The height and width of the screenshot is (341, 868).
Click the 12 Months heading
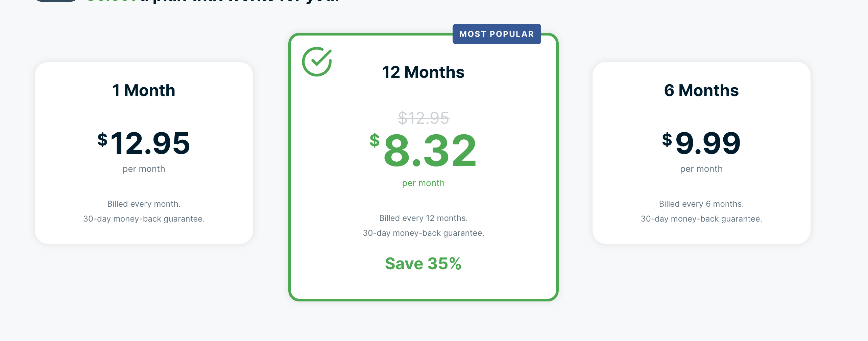pyautogui.click(x=424, y=72)
